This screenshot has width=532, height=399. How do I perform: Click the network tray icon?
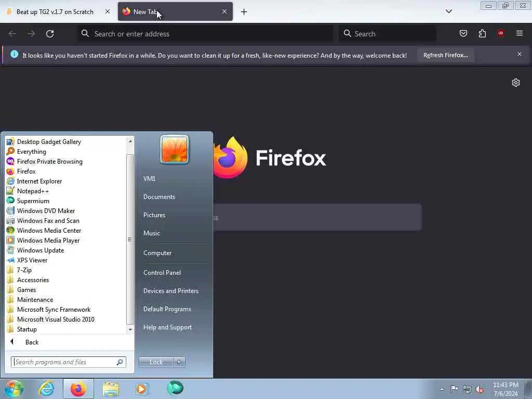467,389
